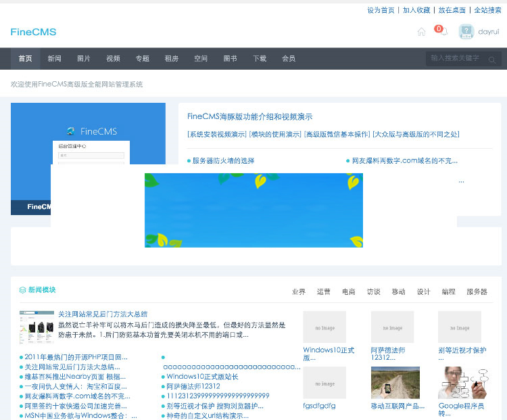
Task: Click the dayrui user avatar
Action: click(466, 32)
